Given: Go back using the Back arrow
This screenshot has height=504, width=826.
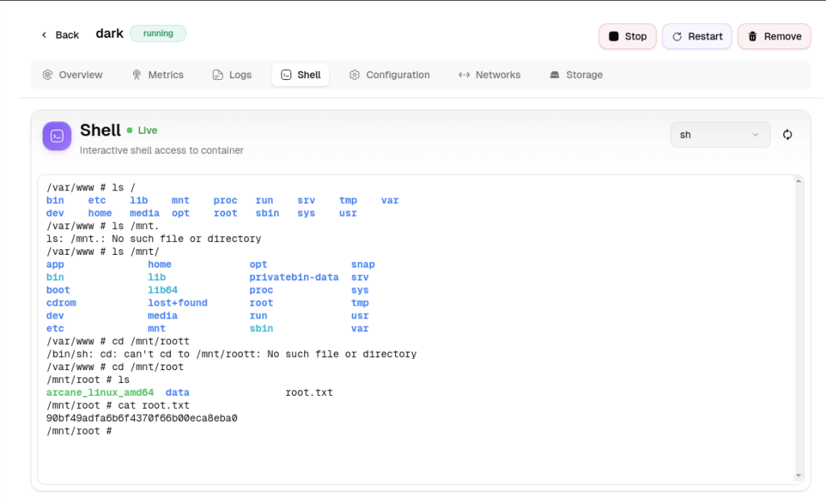Looking at the screenshot, I should [44, 35].
